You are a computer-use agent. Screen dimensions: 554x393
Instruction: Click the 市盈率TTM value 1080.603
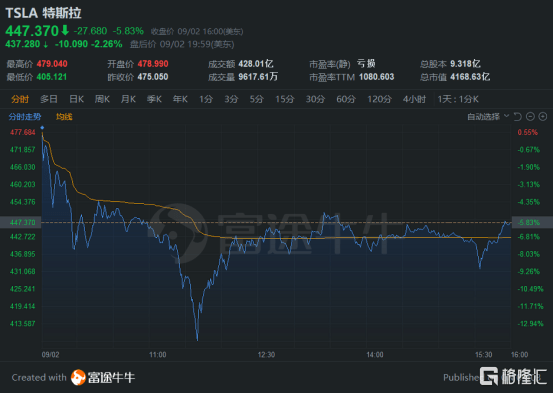(377, 77)
